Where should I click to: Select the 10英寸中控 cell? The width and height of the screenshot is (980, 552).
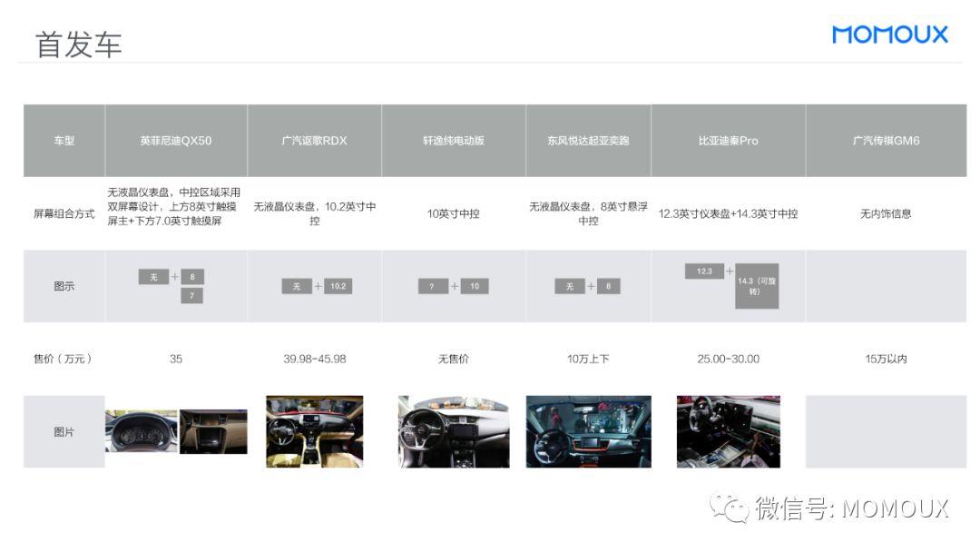tap(454, 213)
